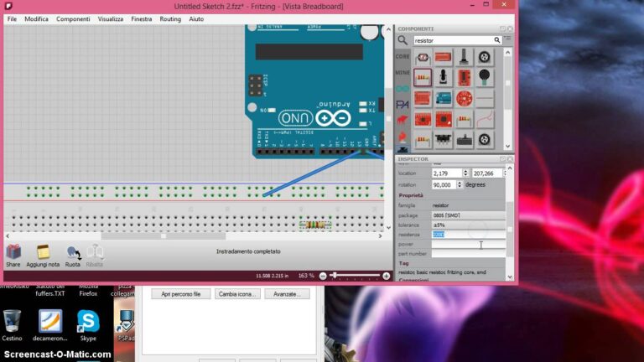Open the Finestra menu
644x362 pixels.
pyautogui.click(x=141, y=19)
